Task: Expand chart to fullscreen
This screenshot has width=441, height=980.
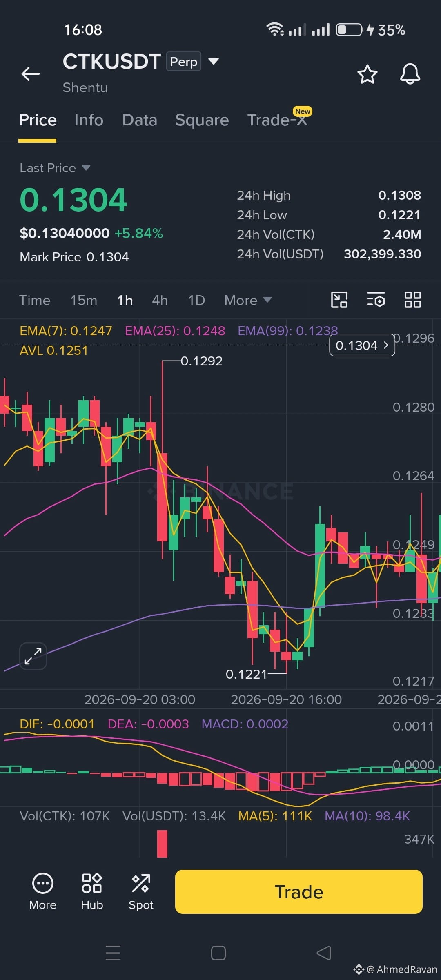Action: pyautogui.click(x=33, y=656)
